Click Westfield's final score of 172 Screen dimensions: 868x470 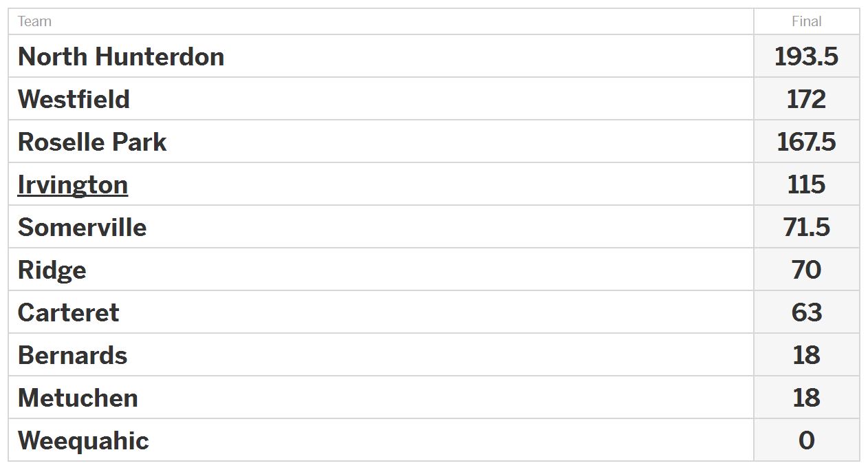pos(806,99)
